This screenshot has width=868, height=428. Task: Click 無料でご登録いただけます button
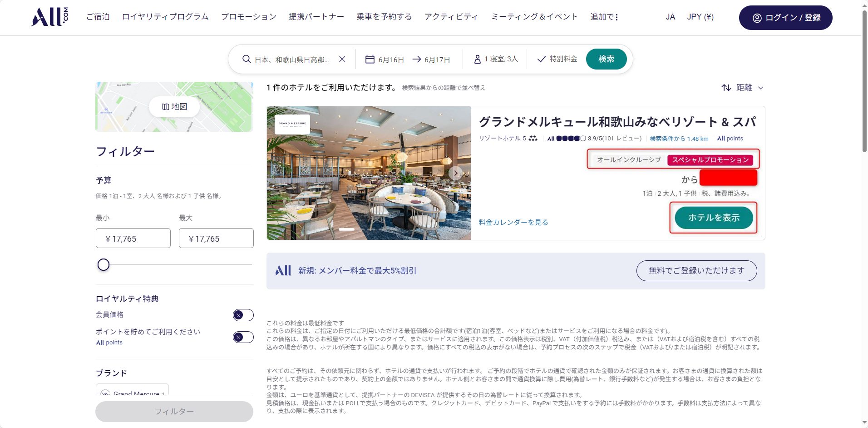(696, 271)
